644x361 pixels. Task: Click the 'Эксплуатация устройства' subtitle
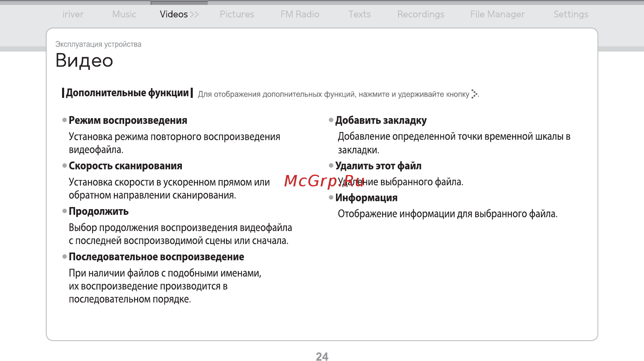point(98,44)
